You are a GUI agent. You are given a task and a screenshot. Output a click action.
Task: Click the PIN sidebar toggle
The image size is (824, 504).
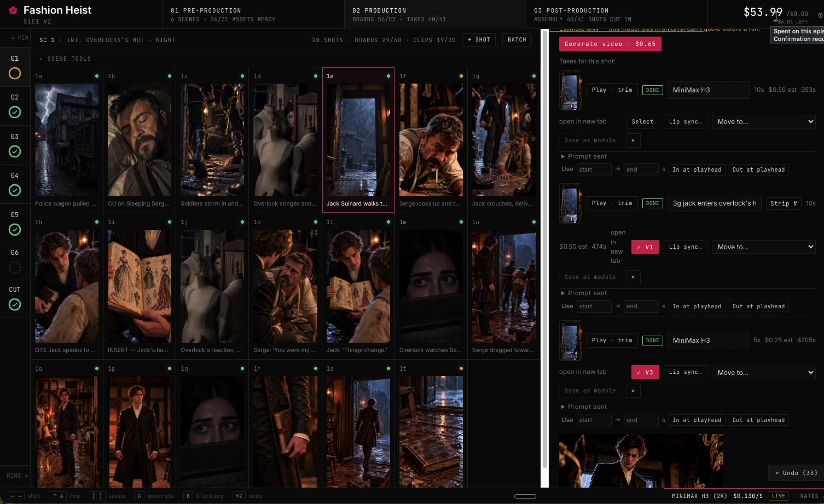pos(19,38)
